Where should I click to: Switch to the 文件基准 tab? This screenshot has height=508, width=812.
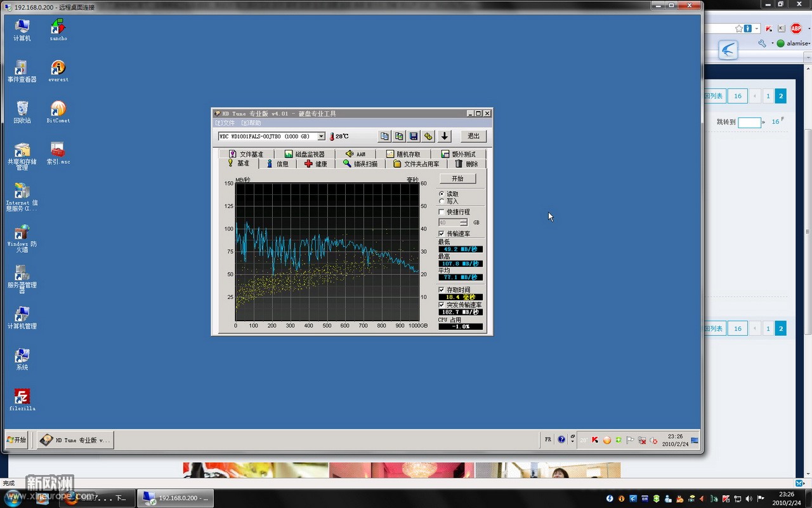pyautogui.click(x=246, y=154)
